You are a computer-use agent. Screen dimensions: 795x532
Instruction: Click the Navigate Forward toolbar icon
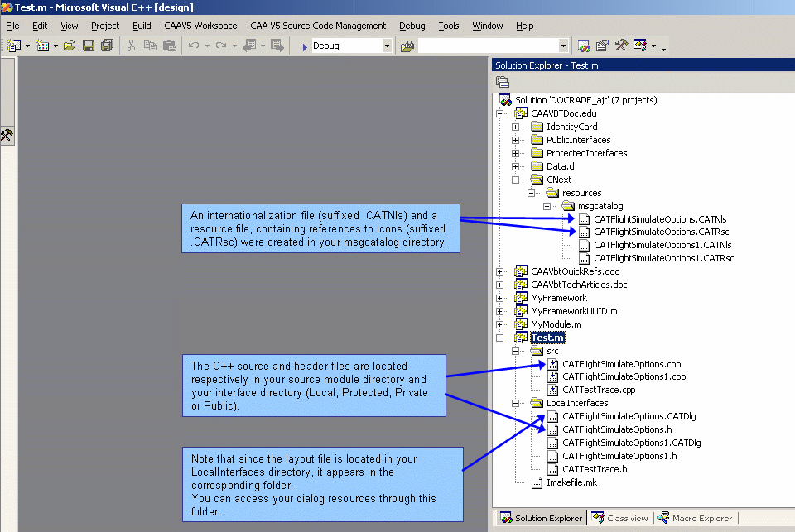tap(277, 46)
